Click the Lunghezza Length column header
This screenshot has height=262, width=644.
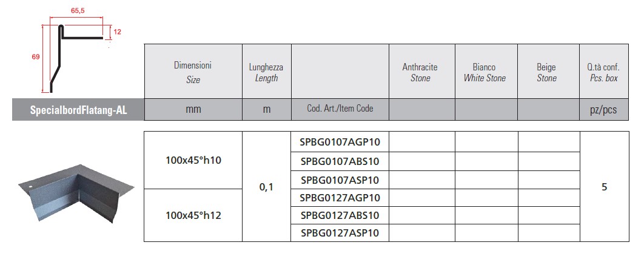(x=267, y=72)
